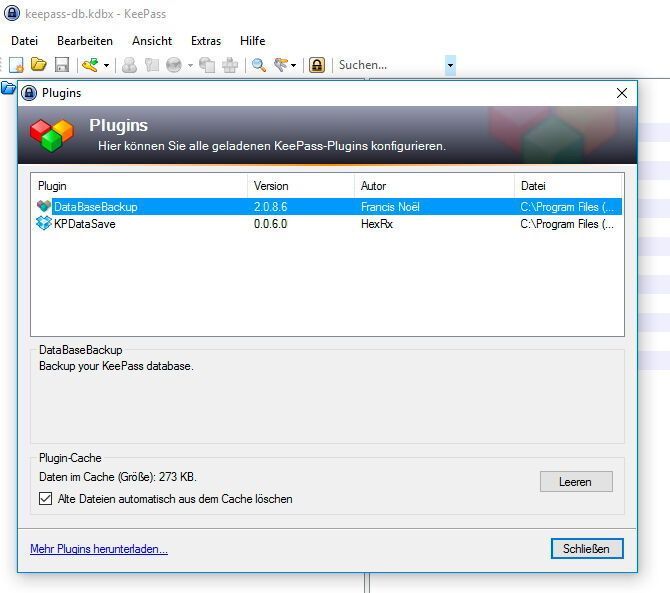The image size is (670, 593).
Task: Click the Schließen button
Action: 587,549
